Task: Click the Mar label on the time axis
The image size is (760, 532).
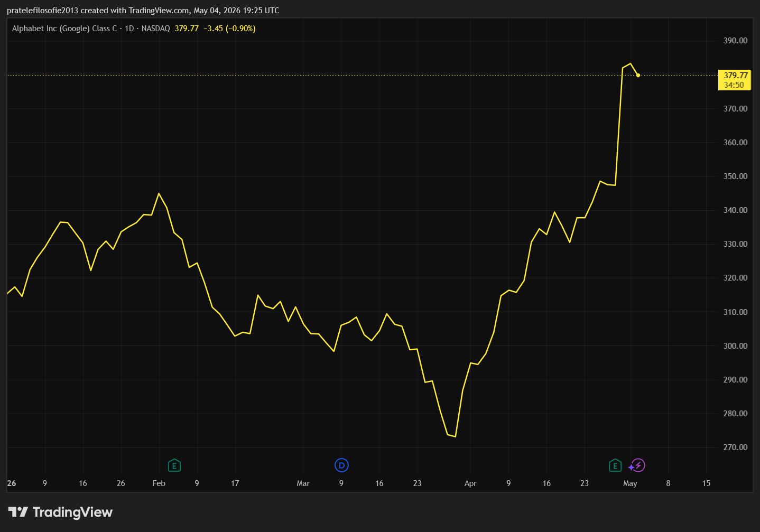Action: pyautogui.click(x=303, y=483)
